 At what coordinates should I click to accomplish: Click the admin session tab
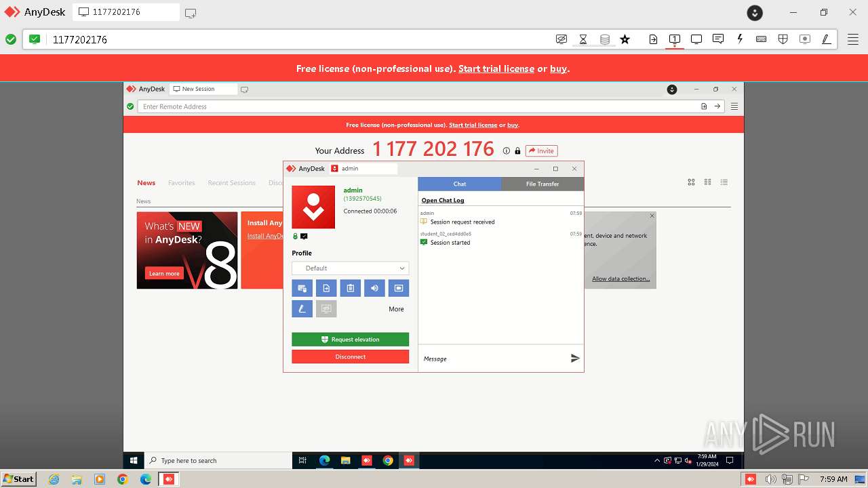(363, 169)
